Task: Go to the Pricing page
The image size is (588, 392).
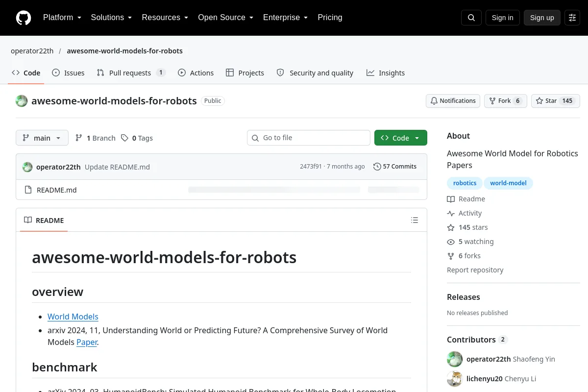Action: (330, 18)
